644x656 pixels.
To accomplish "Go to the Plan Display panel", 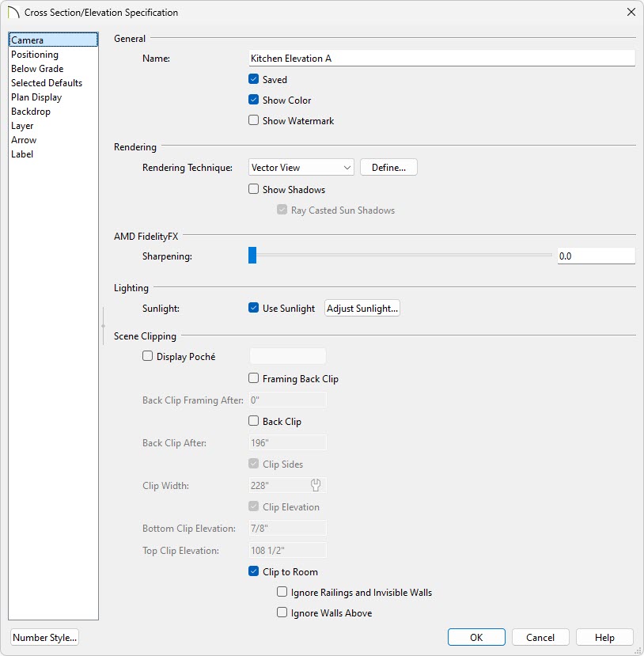I will [36, 97].
